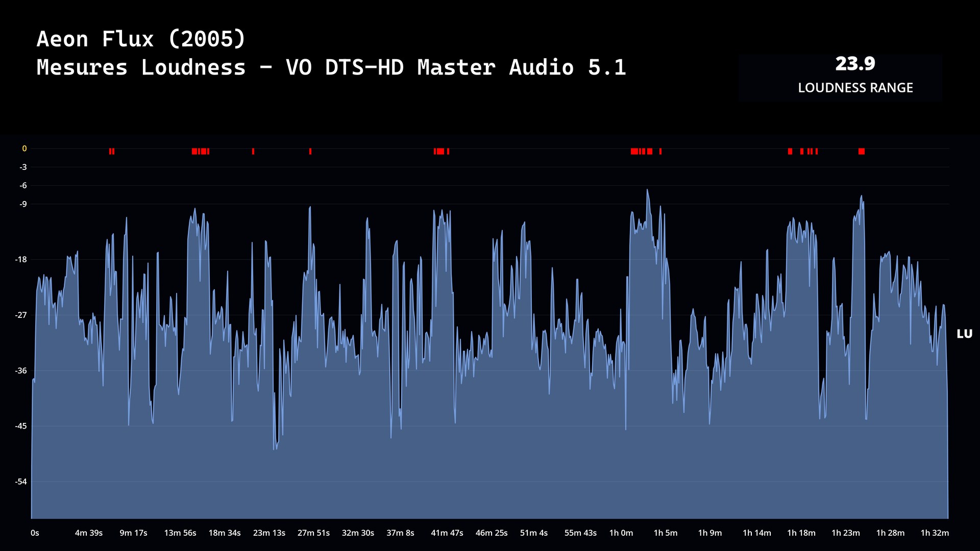
Task: Click the 1h 0m time axis label
Action: 621,533
